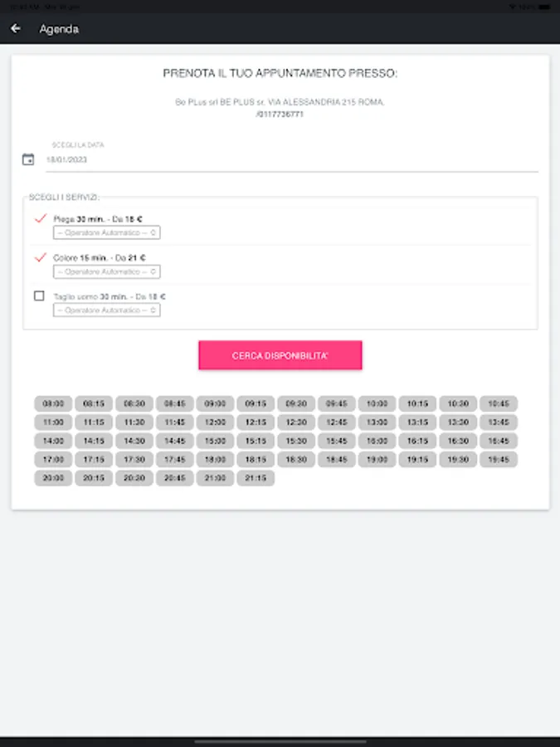Viewport: 560px width, 747px height.
Task: Select the 19:45 time slot
Action: tap(499, 459)
